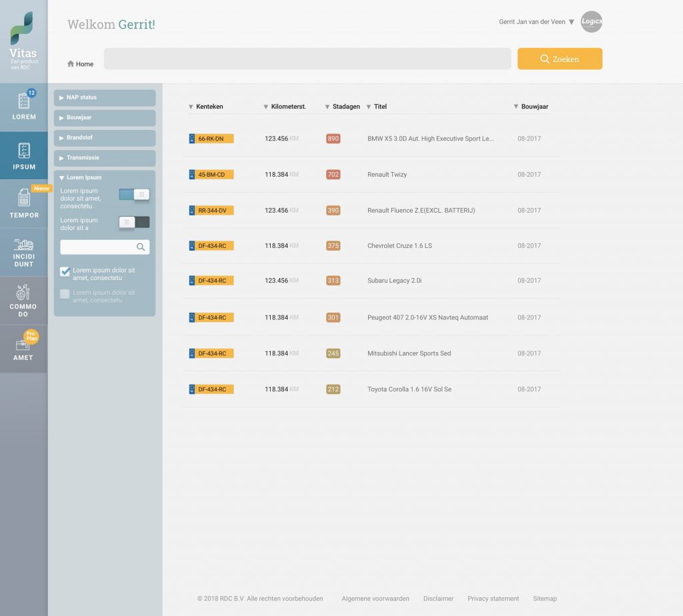Click the Zoeken search button
Image resolution: width=683 pixels, height=616 pixels.
coord(560,59)
